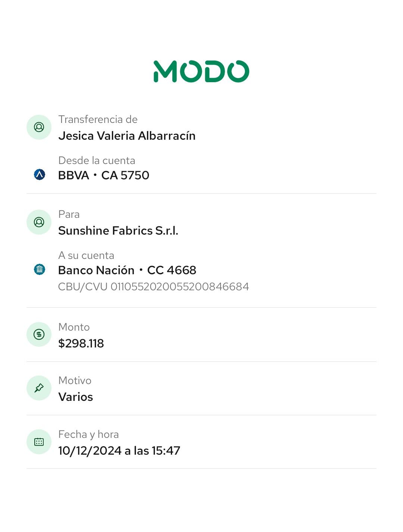403x532 pixels.
Task: Click the Varios reason text
Action: pos(76,397)
